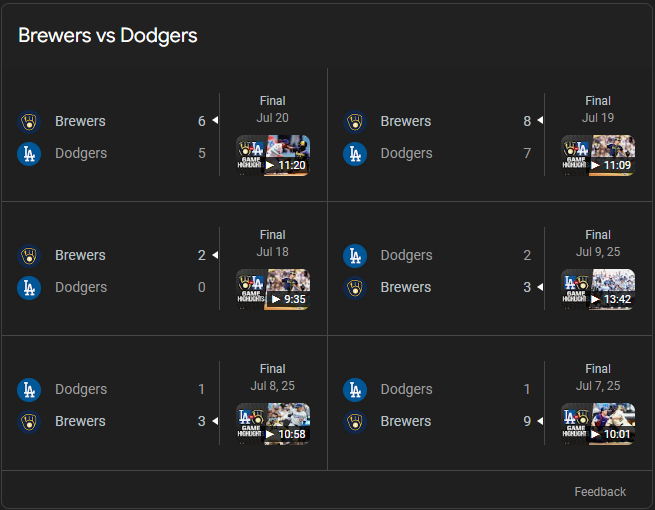Click Dodgers logo in Jul 7 game

[355, 390]
